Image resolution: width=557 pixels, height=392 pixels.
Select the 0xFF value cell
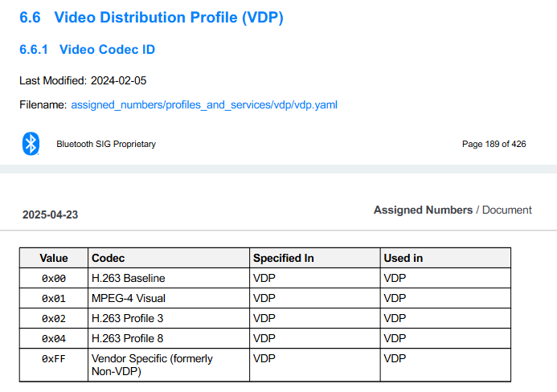pyautogui.click(x=54, y=365)
